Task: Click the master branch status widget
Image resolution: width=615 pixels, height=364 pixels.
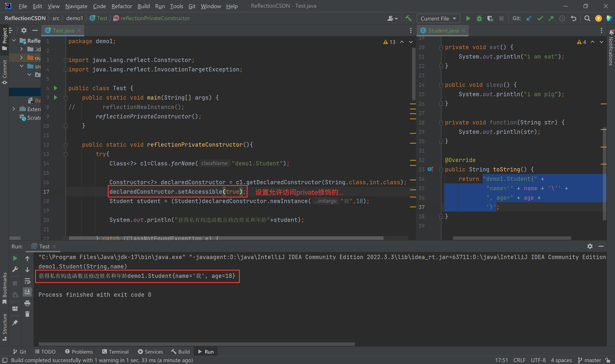Action: click(x=590, y=360)
